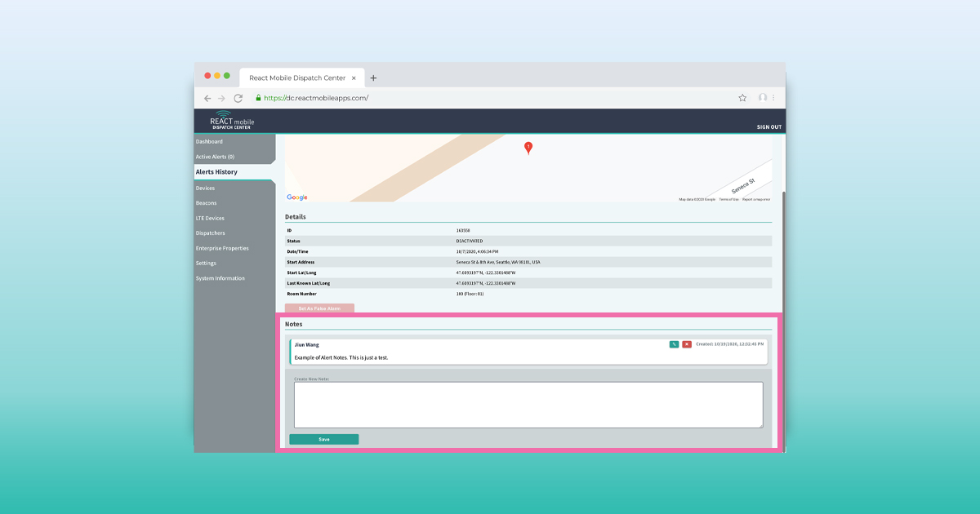The height and width of the screenshot is (514, 980).
Task: Open Settings in the sidebar
Action: coord(206,264)
